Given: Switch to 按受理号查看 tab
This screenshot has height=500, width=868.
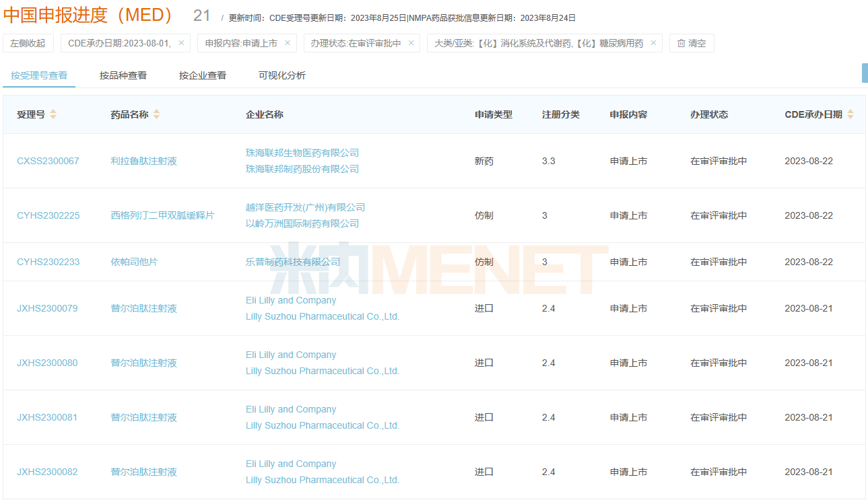Looking at the screenshot, I should click(x=39, y=75).
